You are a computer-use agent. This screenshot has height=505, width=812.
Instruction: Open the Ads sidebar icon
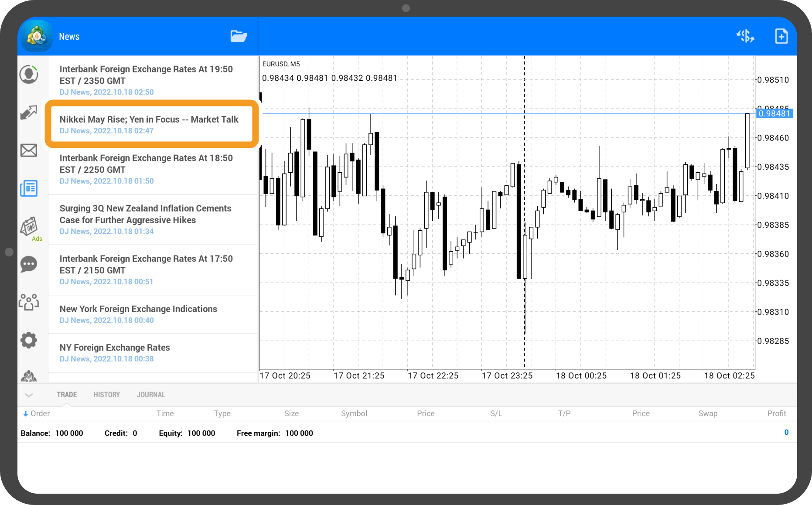coord(30,228)
